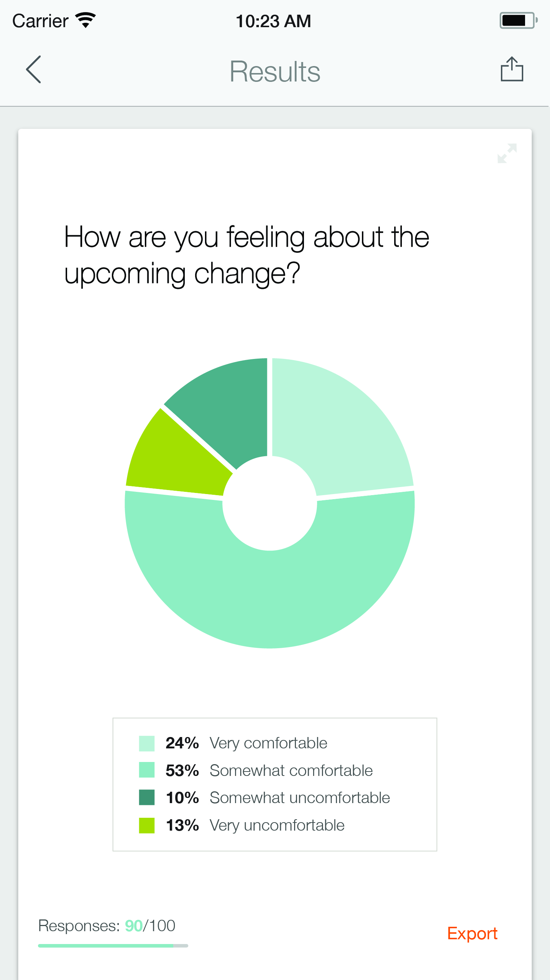The height and width of the screenshot is (980, 550).
Task: Tap the Wi-Fi status icon
Action: pyautogui.click(x=85, y=20)
